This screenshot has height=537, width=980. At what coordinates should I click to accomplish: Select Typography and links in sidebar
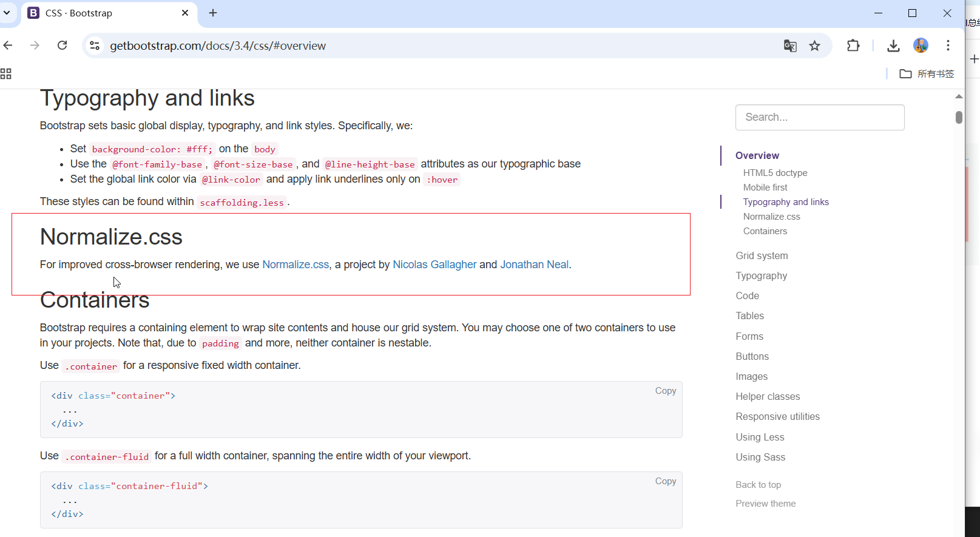coord(786,202)
